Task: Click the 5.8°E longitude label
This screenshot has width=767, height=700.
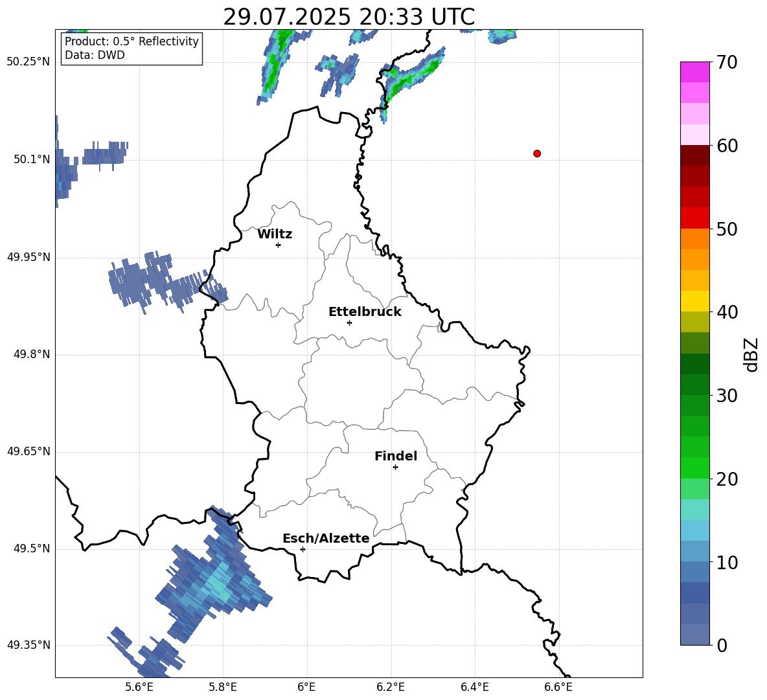Action: pos(223,687)
